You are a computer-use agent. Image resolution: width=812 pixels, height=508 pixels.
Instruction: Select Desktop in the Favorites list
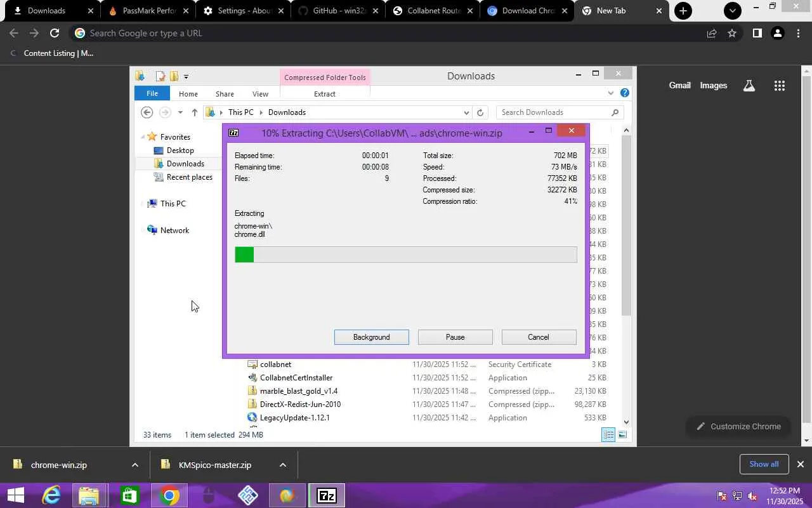180,150
